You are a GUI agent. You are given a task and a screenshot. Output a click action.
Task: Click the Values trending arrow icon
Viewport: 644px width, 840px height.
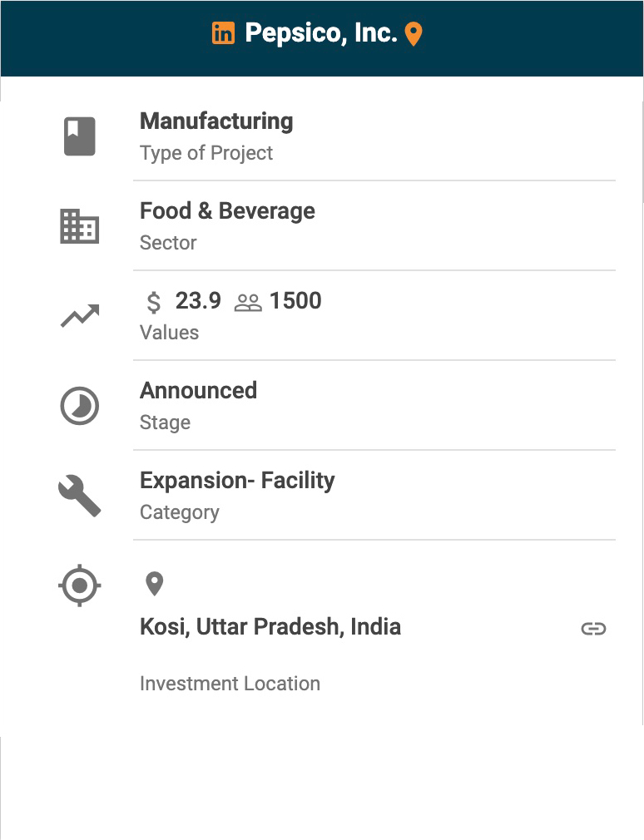click(x=80, y=316)
